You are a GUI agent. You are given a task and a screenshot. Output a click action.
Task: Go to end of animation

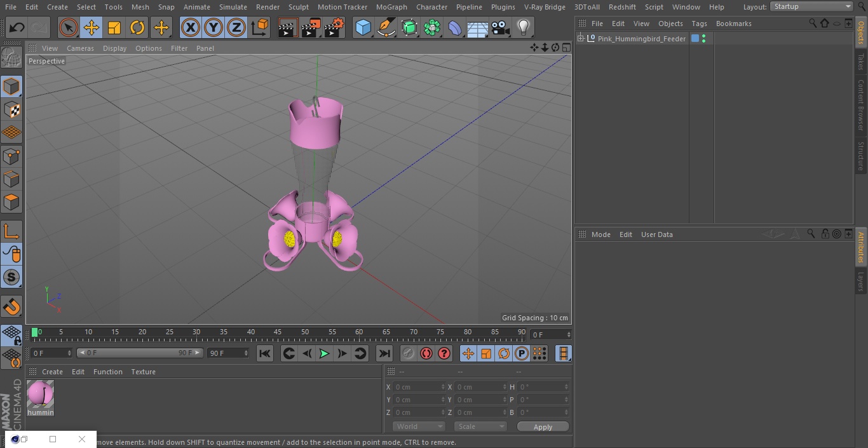point(384,353)
